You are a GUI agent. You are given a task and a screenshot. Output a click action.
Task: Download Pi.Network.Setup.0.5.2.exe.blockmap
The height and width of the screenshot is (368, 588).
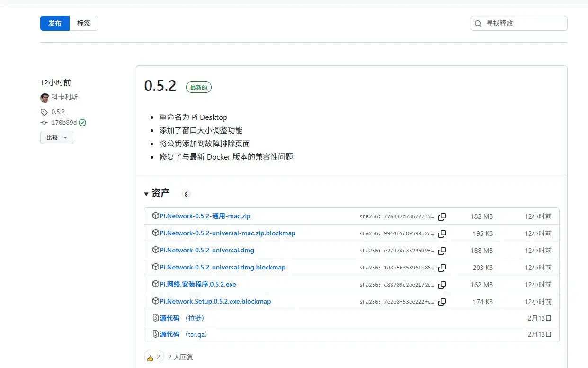[x=215, y=301]
